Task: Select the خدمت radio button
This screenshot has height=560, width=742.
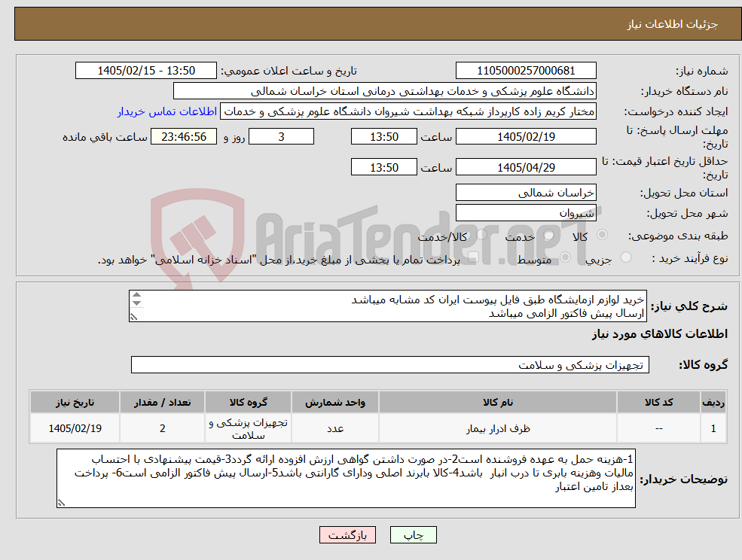Action: tap(549, 235)
